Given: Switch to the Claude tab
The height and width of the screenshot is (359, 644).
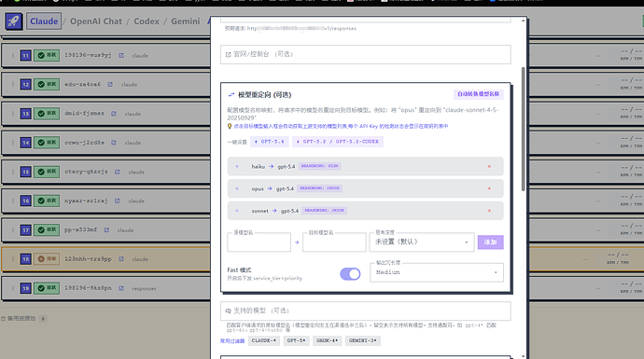Looking at the screenshot, I should (44, 21).
